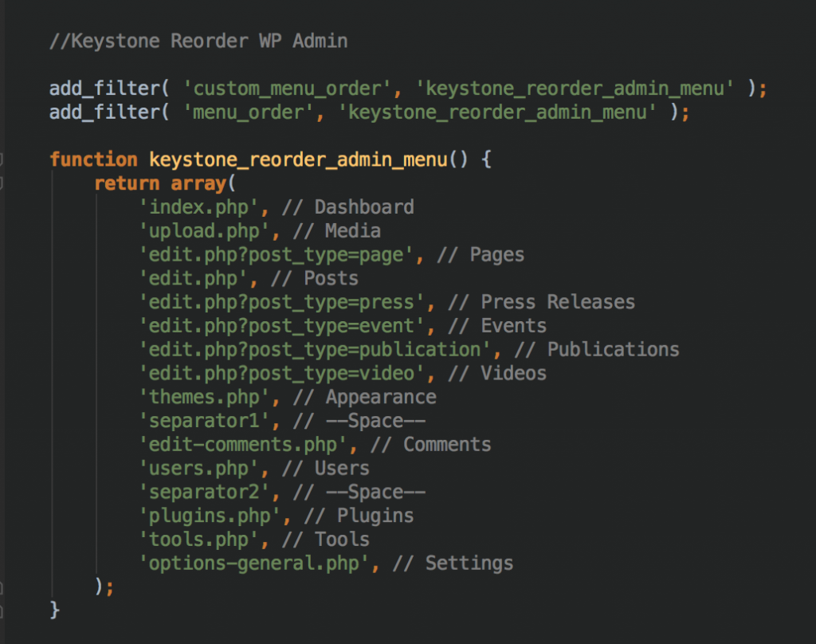Image resolution: width=816 pixels, height=644 pixels.
Task: Click the '// Appearance' comment
Action: pyautogui.click(x=364, y=398)
